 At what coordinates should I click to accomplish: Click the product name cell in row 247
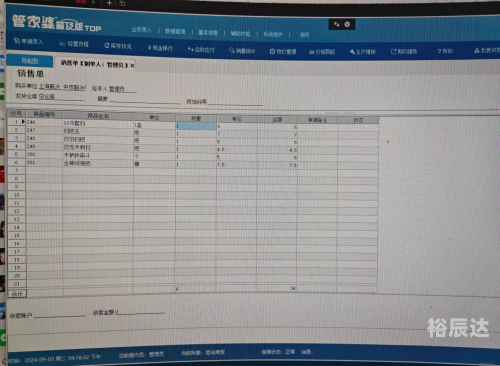[x=98, y=132]
